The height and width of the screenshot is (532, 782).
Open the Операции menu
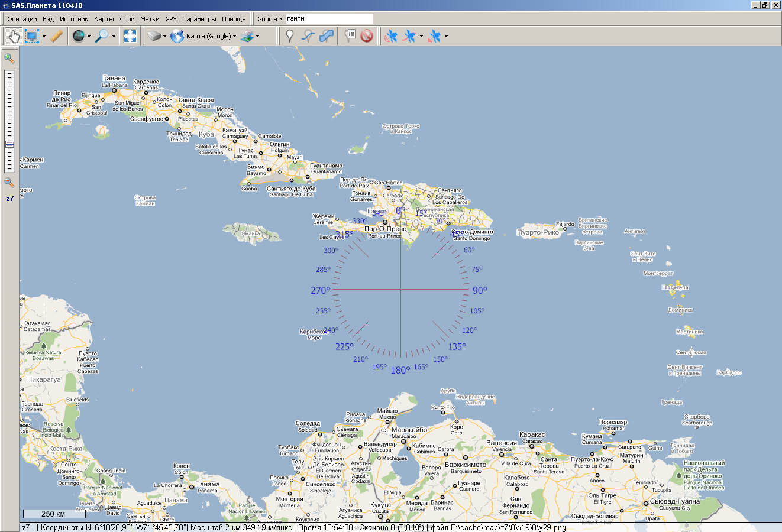22,19
